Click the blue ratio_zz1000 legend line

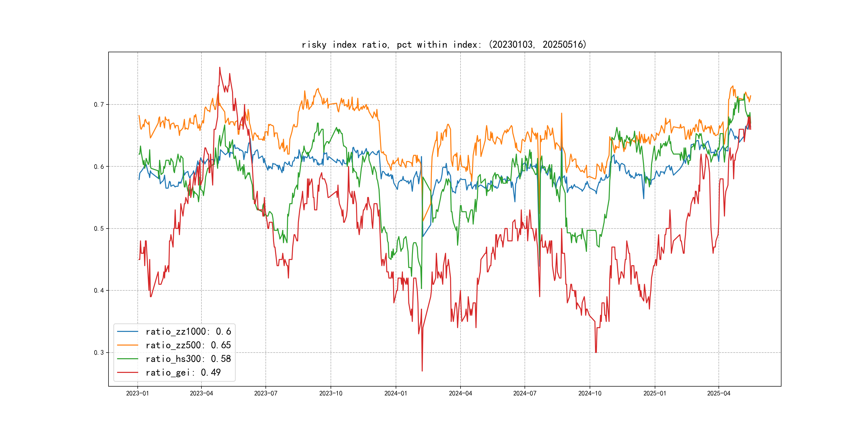[127, 332]
